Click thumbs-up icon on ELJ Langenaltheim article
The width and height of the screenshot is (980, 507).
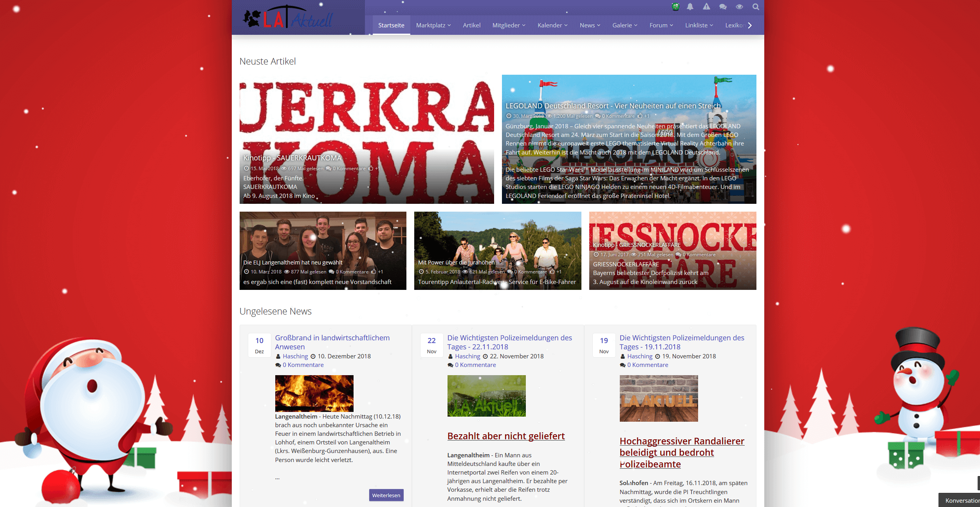(374, 271)
